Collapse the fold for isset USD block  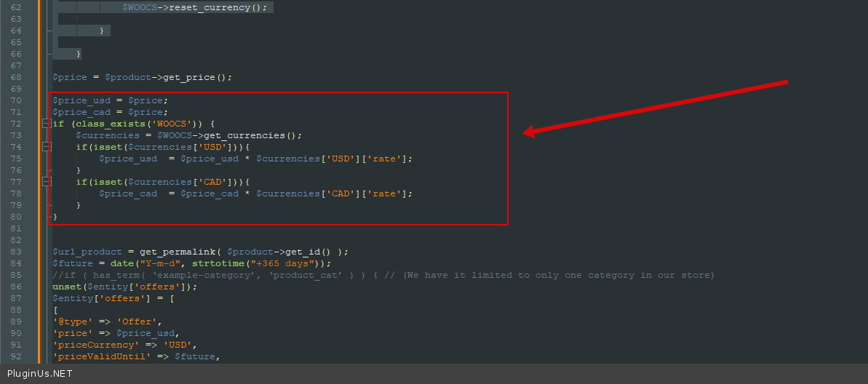47,147
